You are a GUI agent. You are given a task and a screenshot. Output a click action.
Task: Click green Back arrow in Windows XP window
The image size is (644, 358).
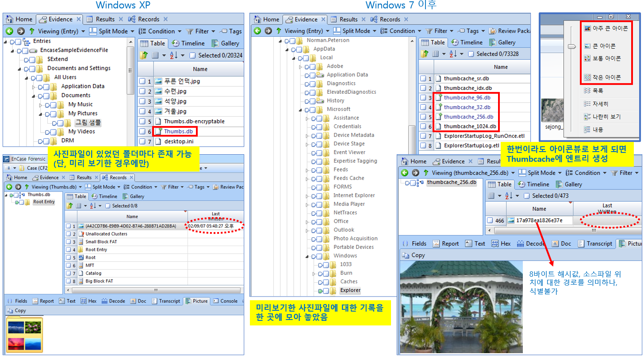click(10, 31)
